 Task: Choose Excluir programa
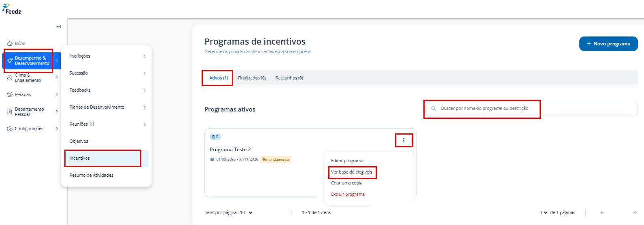click(x=348, y=194)
